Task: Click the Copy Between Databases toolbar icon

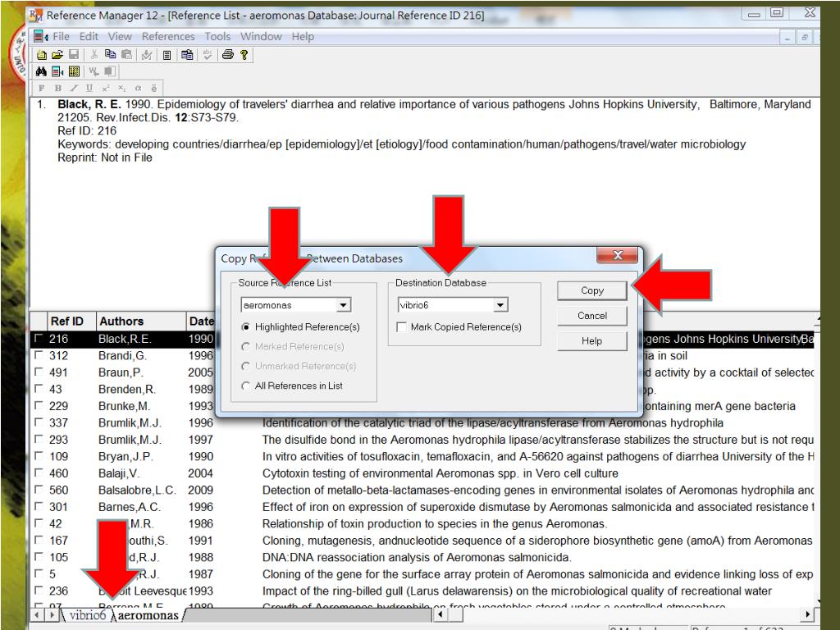Action: 187,55
